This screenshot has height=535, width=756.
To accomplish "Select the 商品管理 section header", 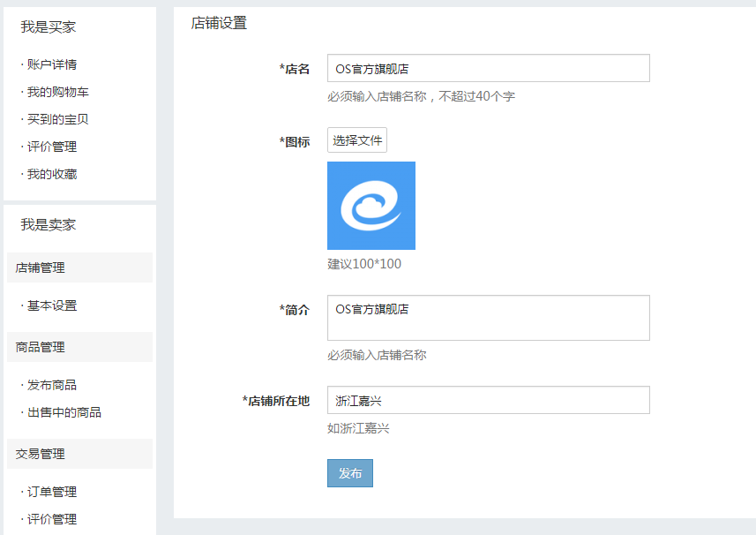I will point(79,347).
